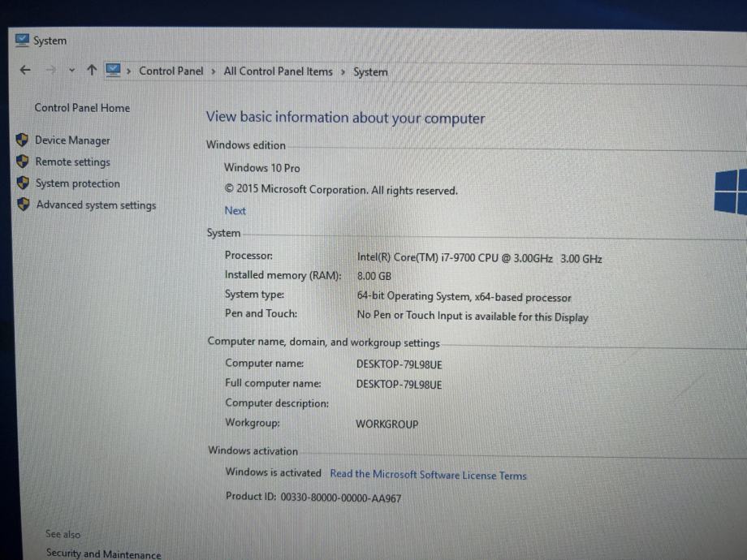Click the Product ID 00330-80000-00000-AA967 text
747x560 pixels.
tap(313, 498)
